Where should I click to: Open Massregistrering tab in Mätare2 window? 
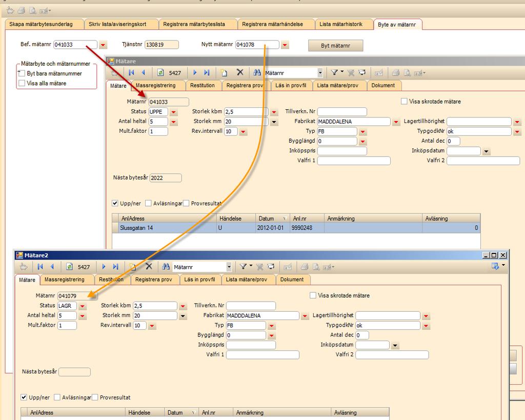pos(67,279)
